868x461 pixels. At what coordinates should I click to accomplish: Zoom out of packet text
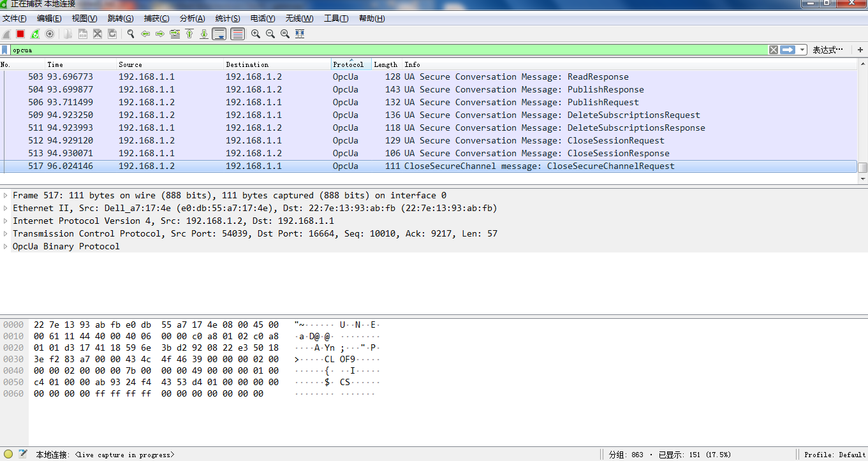pyautogui.click(x=270, y=34)
